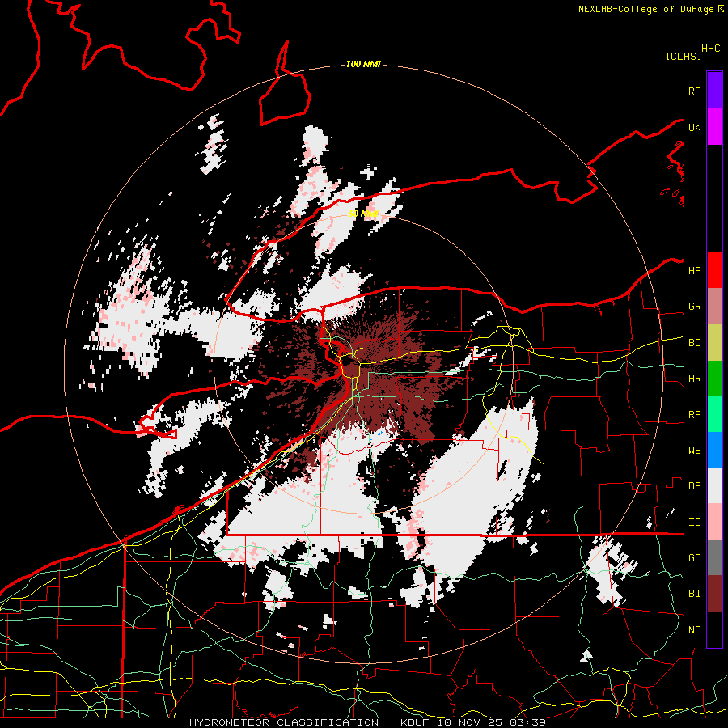The image size is (728, 728).
Task: Click the DS legend label
Action: click(x=695, y=486)
